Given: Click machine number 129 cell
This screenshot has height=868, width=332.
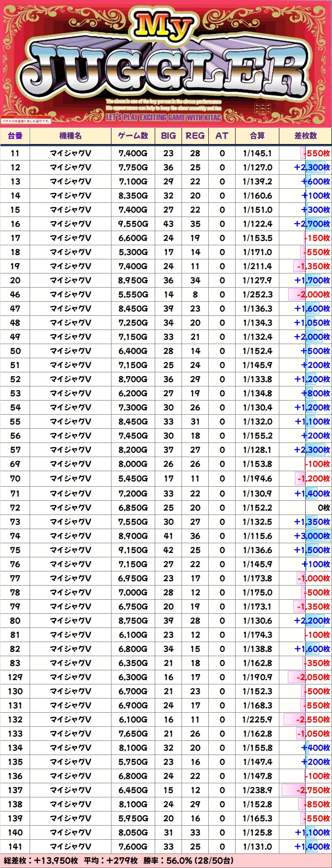Looking at the screenshot, I should [x=15, y=677].
